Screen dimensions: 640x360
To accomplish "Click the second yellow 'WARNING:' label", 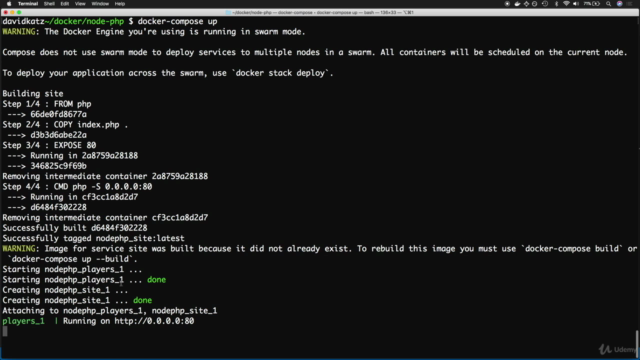I will [x=19, y=249].
